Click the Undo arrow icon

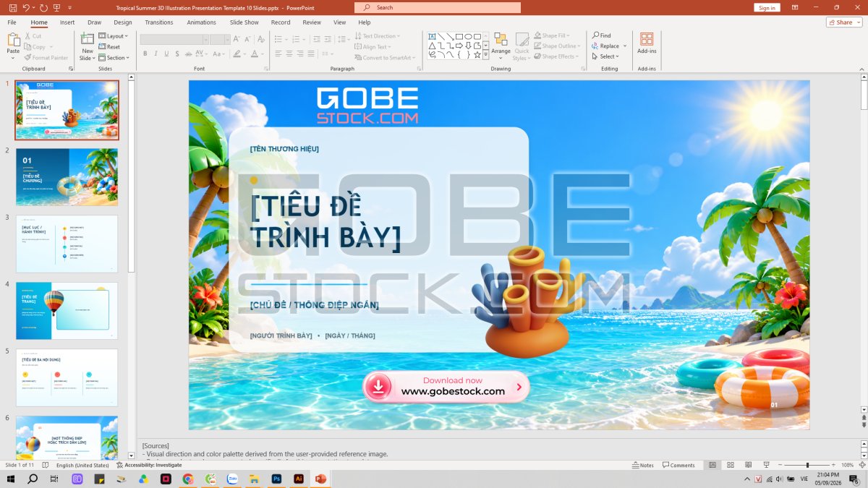[x=26, y=7]
